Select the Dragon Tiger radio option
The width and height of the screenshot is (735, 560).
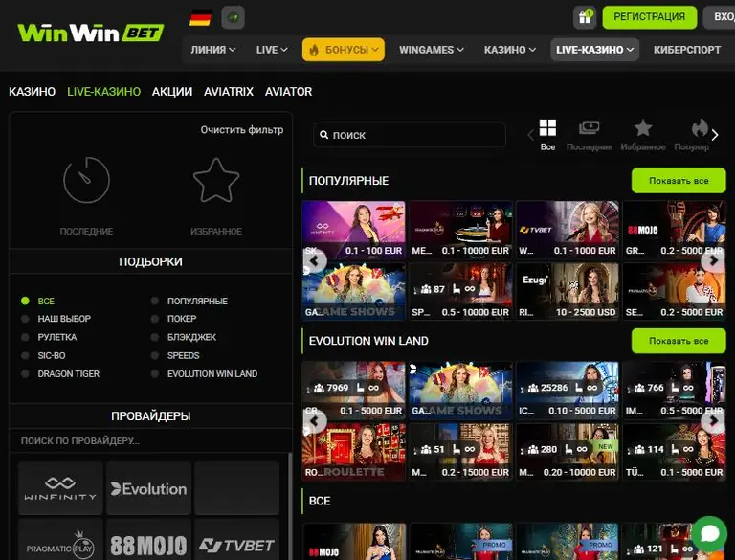[25, 373]
